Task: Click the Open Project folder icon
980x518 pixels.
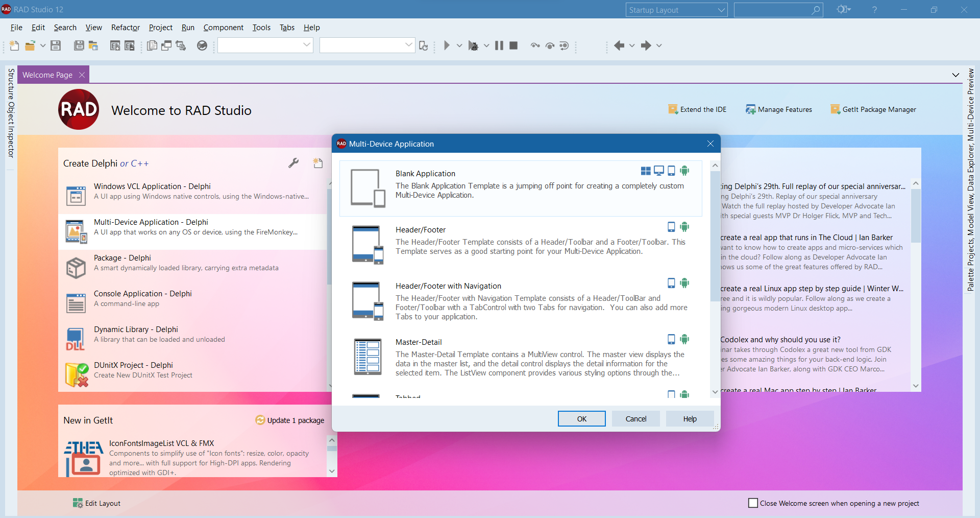Action: pos(30,46)
